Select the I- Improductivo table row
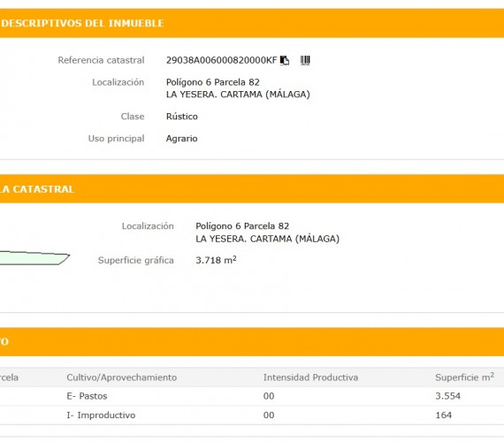The image size is (504, 442). coord(252,415)
